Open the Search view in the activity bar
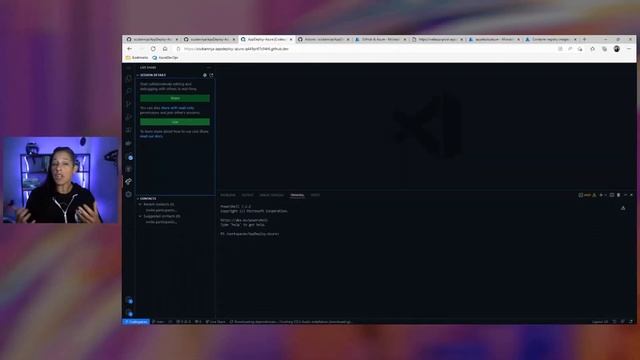The width and height of the screenshot is (640, 360). (x=129, y=91)
